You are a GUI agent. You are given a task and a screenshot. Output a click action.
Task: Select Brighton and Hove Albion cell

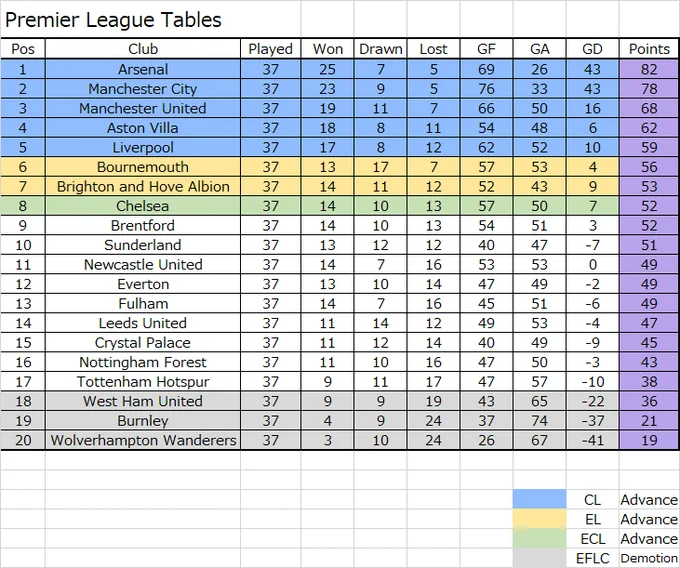coord(143,186)
